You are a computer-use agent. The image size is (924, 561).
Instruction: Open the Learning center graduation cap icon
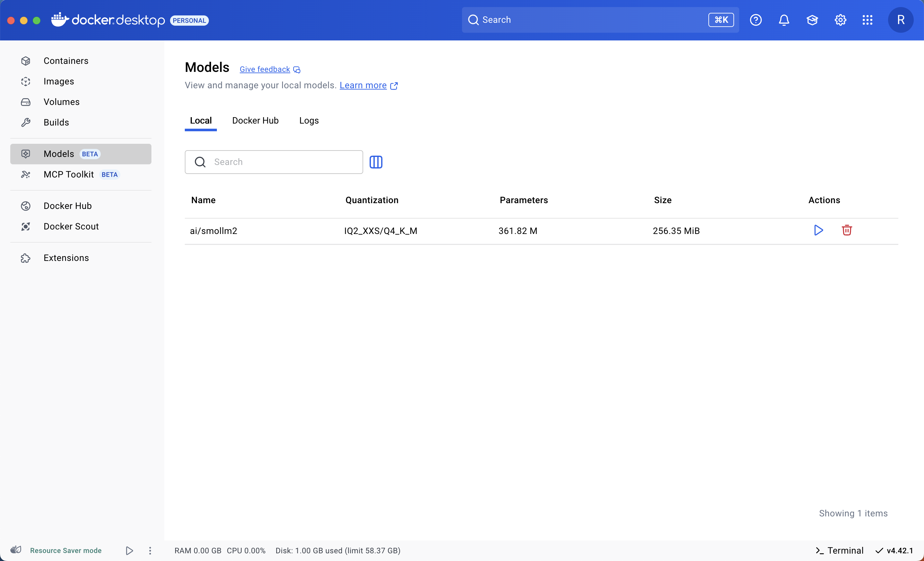[812, 20]
